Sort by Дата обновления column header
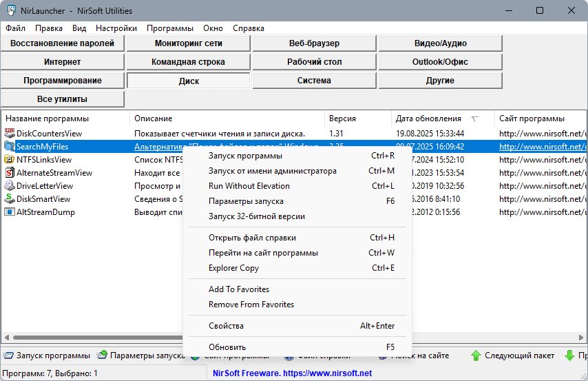 [428, 119]
